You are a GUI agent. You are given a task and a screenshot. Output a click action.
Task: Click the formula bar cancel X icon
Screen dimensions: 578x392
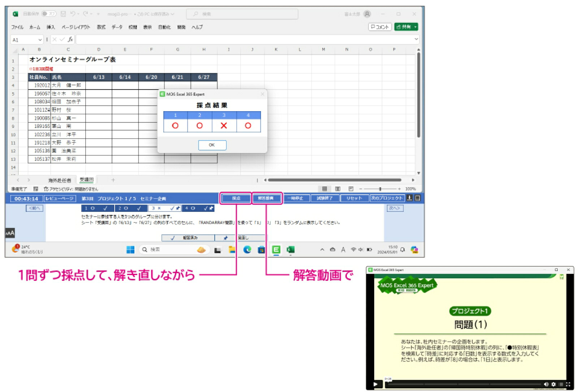[55, 39]
